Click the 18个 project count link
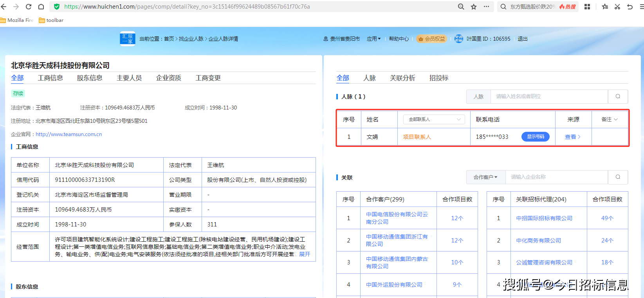Screen dimensions: 644x298 [x=608, y=262]
